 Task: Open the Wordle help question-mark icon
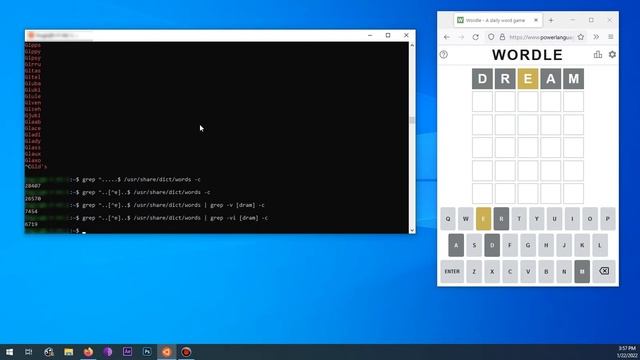point(444,55)
